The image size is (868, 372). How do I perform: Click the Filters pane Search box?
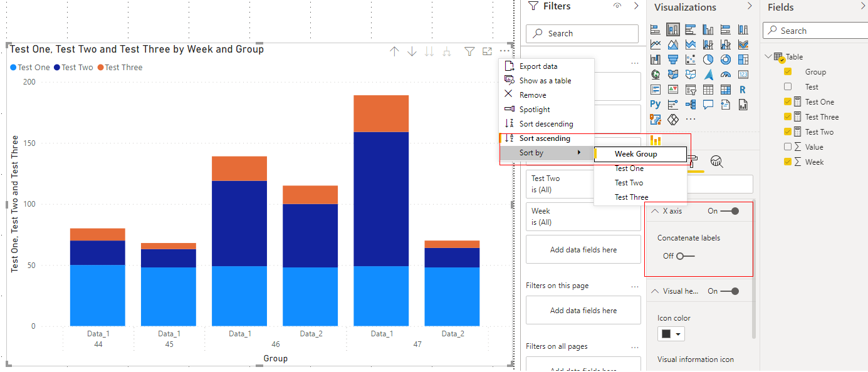[x=582, y=34]
